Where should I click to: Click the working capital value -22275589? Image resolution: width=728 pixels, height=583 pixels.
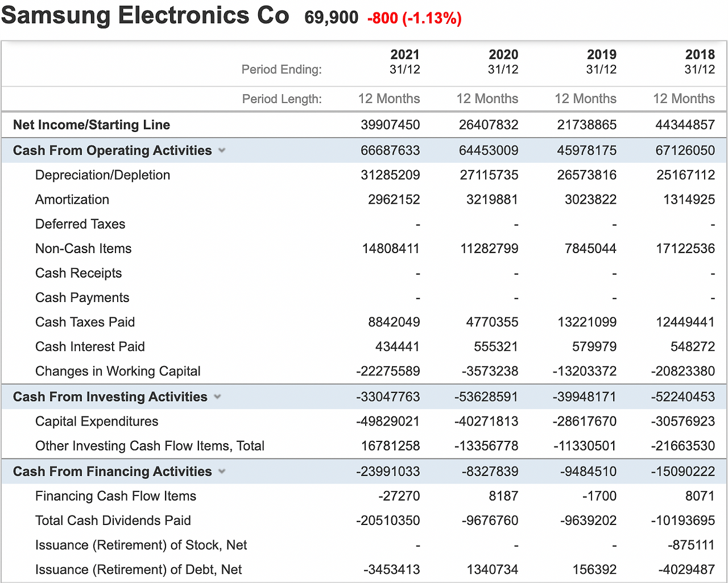tap(388, 371)
